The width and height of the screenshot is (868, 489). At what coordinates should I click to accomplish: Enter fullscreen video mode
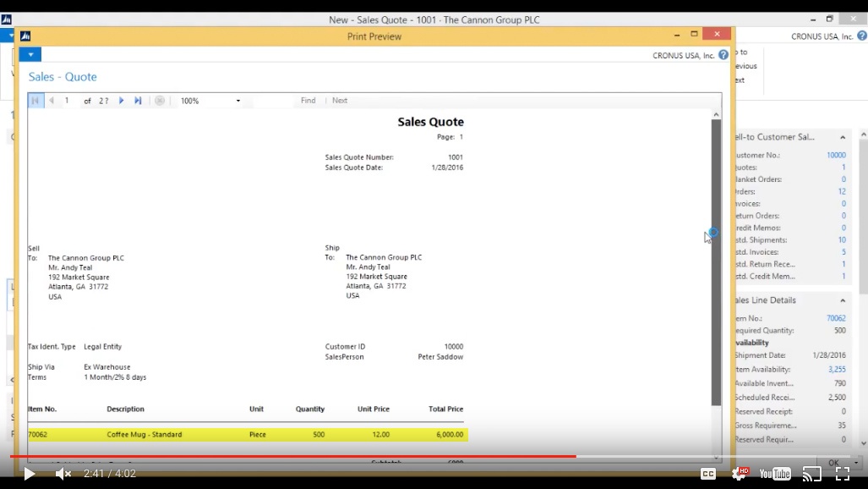[843, 474]
